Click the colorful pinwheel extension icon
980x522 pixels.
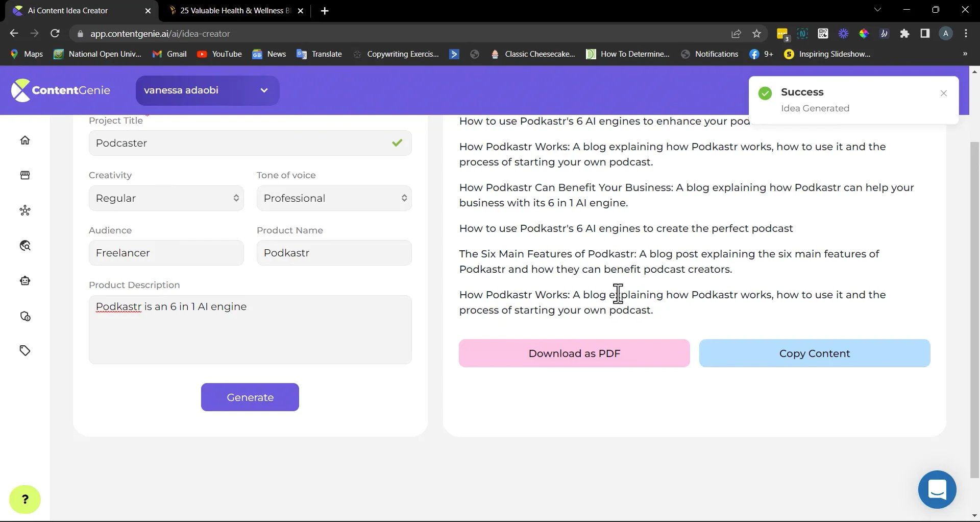(x=864, y=34)
